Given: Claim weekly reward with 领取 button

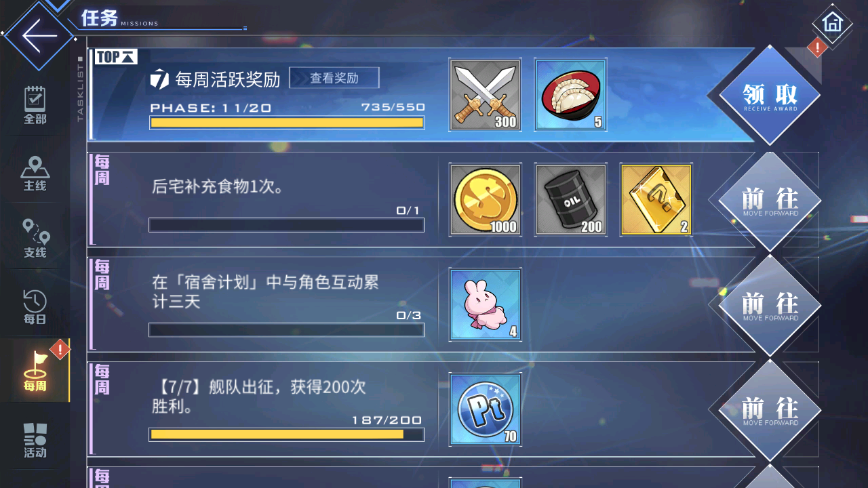Looking at the screenshot, I should click(769, 96).
